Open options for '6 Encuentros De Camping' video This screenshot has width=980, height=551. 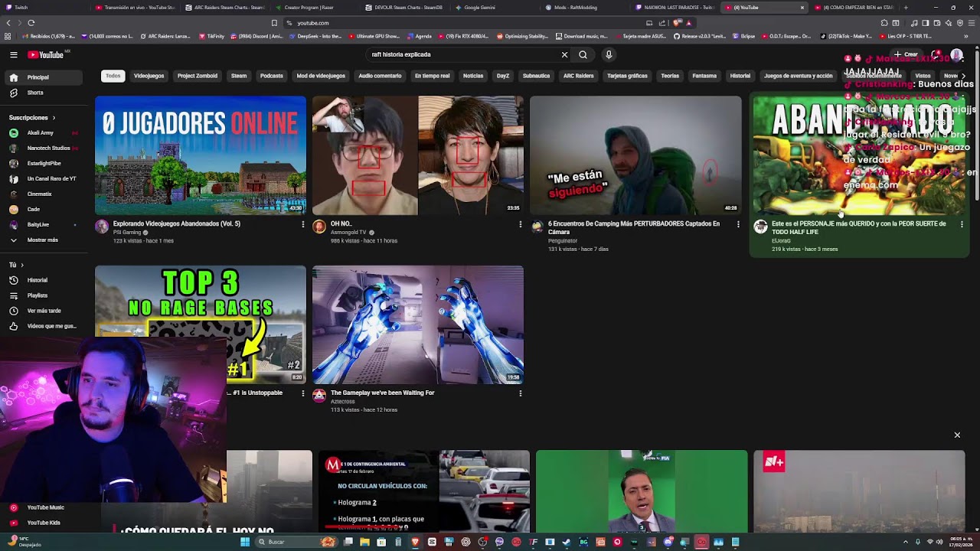click(x=738, y=224)
